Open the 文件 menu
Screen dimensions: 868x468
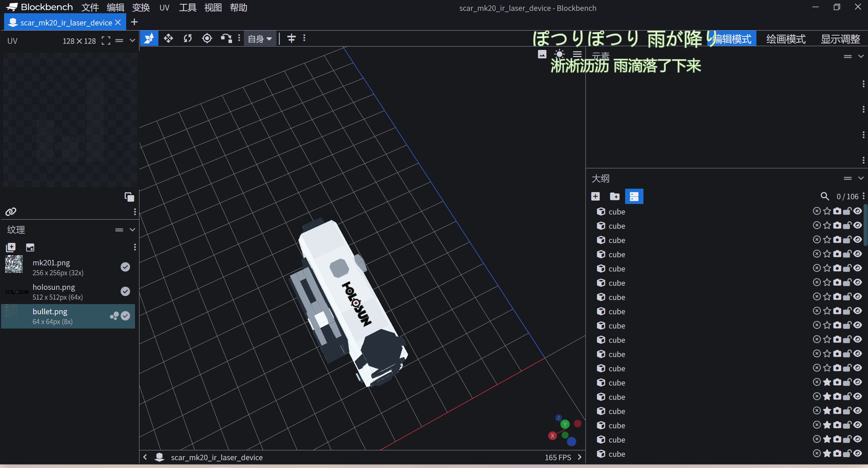pyautogui.click(x=90, y=7)
